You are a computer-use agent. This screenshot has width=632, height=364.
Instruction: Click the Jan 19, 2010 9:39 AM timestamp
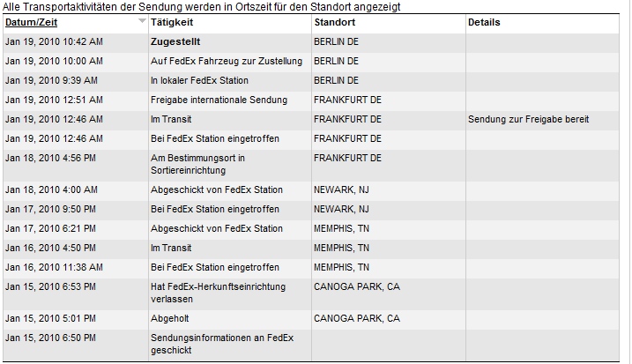coord(51,80)
